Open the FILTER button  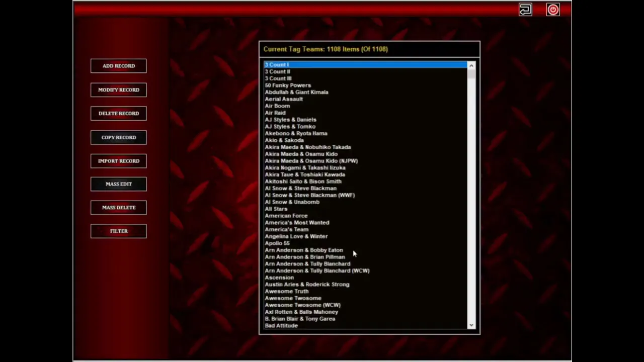point(119,231)
